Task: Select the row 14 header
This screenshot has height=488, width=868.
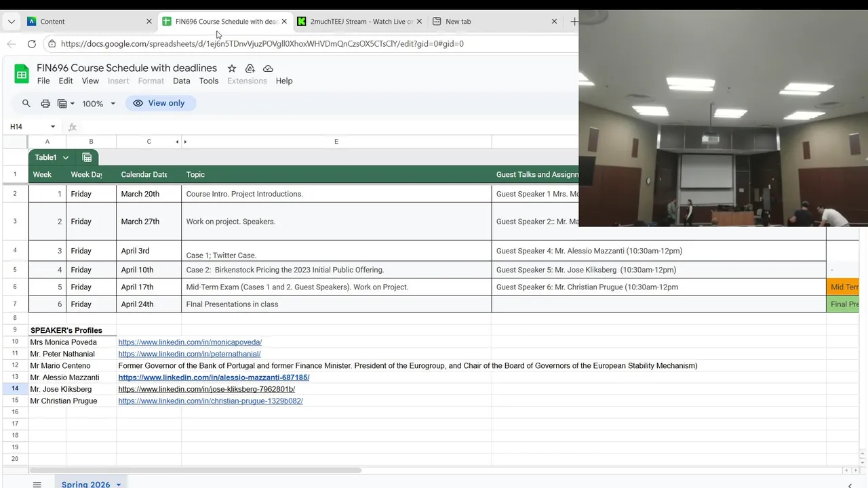Action: tap(15, 389)
